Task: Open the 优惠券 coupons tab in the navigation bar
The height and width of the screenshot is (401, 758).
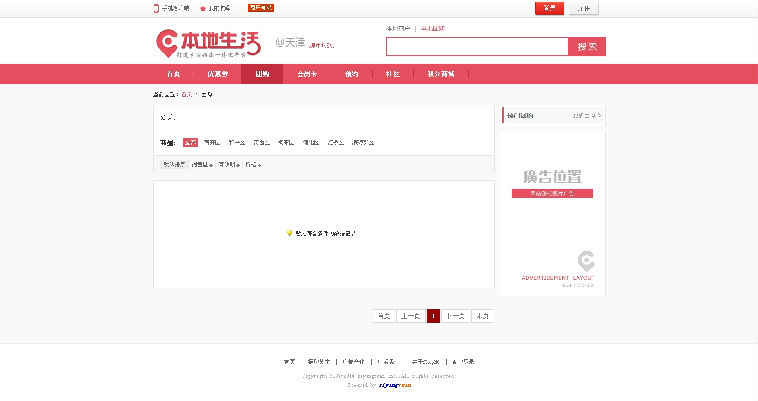Action: (x=218, y=74)
